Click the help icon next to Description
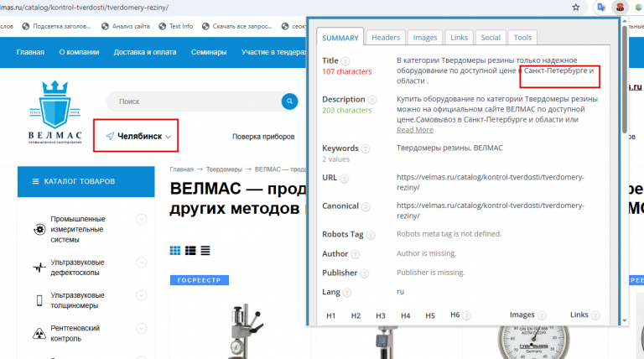644x359 pixels. pos(372,100)
